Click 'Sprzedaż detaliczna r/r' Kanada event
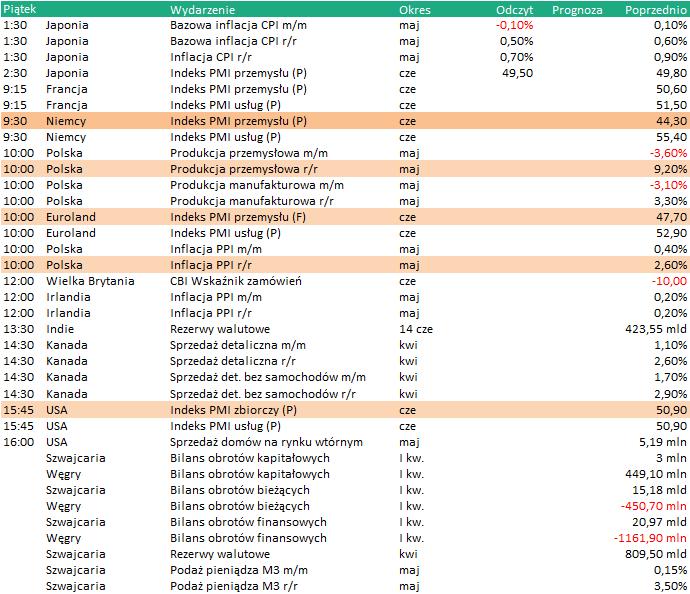 click(x=233, y=361)
